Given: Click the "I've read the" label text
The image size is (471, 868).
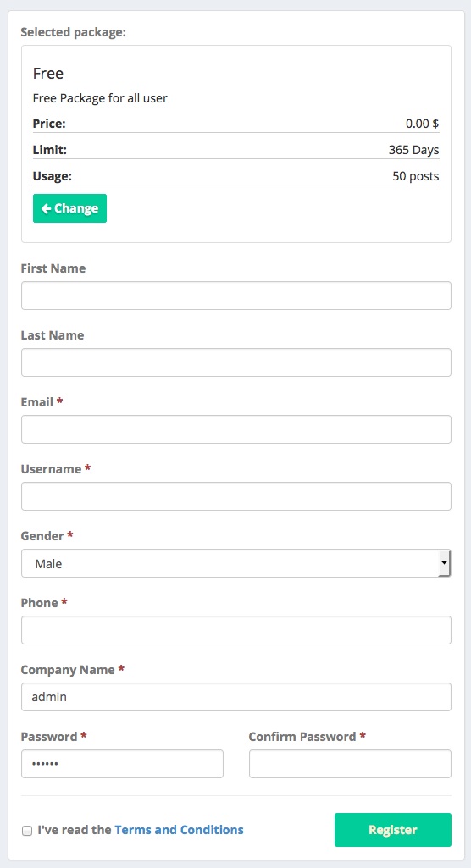Looking at the screenshot, I should tap(75, 830).
